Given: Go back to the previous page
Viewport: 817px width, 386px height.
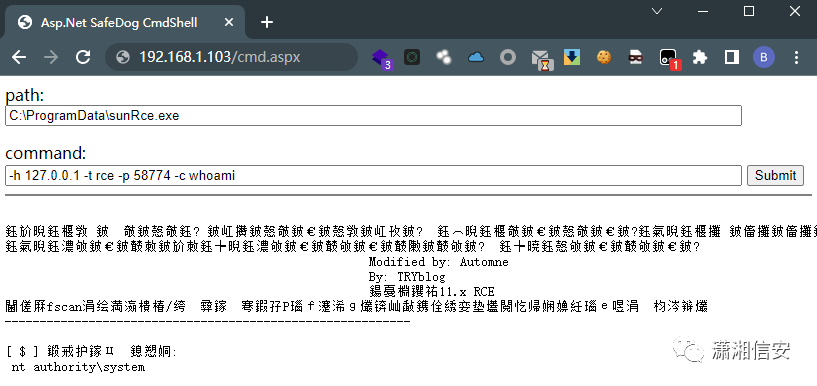Looking at the screenshot, I should (x=19, y=57).
